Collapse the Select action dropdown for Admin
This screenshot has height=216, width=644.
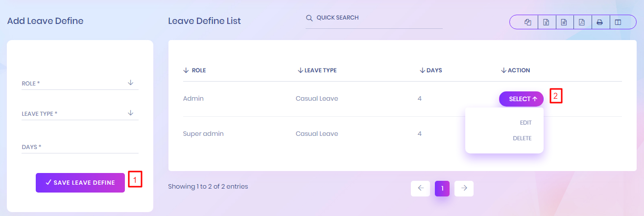(521, 99)
